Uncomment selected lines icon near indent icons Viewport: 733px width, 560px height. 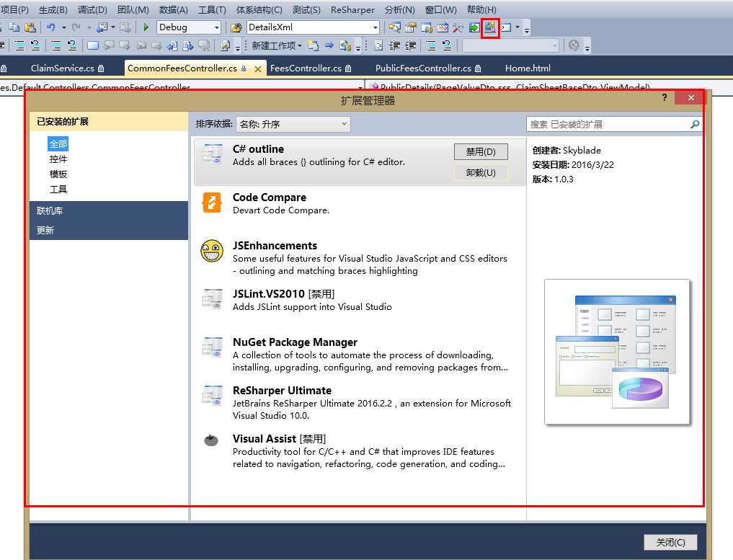click(447, 45)
